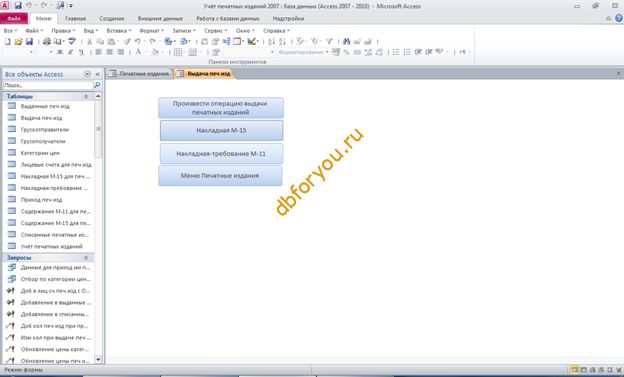The width and height of the screenshot is (624, 377).
Task: Open the Все dropdown menu
Action: coord(10,31)
